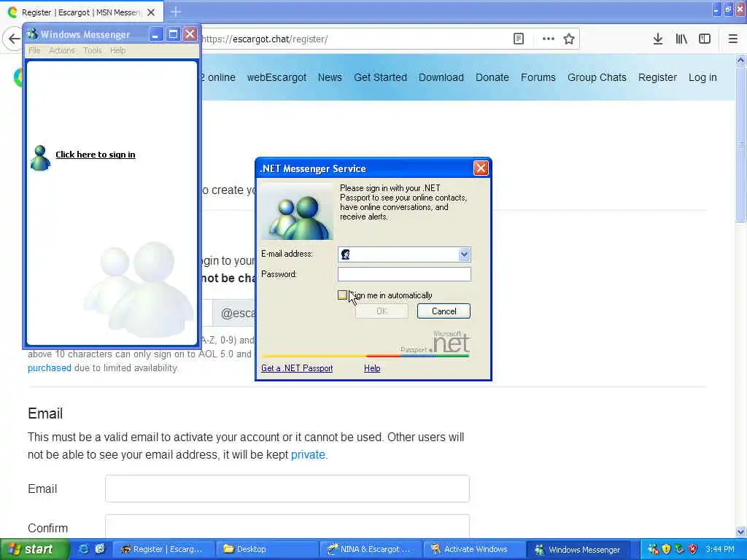The height and width of the screenshot is (560, 747).
Task: Follow the private link in Email section
Action: pos(308,454)
